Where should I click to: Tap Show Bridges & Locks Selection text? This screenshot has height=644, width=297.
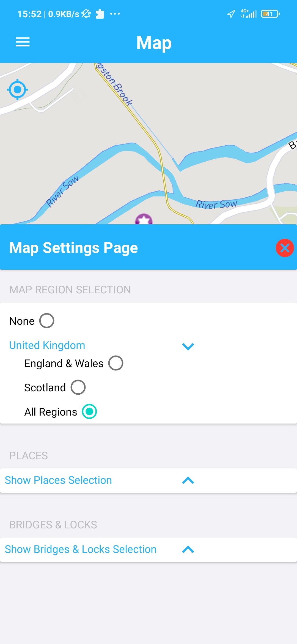pyautogui.click(x=81, y=549)
